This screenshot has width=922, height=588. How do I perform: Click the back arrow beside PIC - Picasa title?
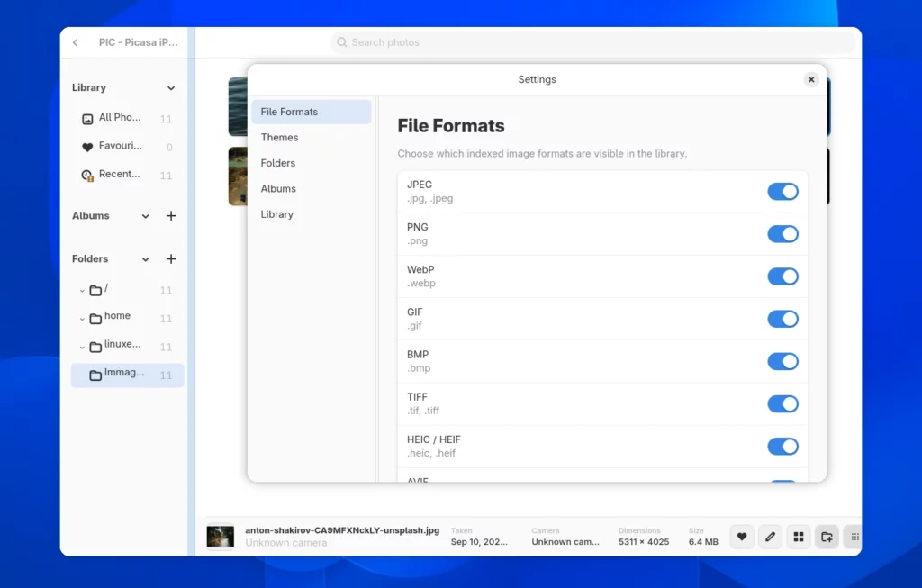[76, 42]
